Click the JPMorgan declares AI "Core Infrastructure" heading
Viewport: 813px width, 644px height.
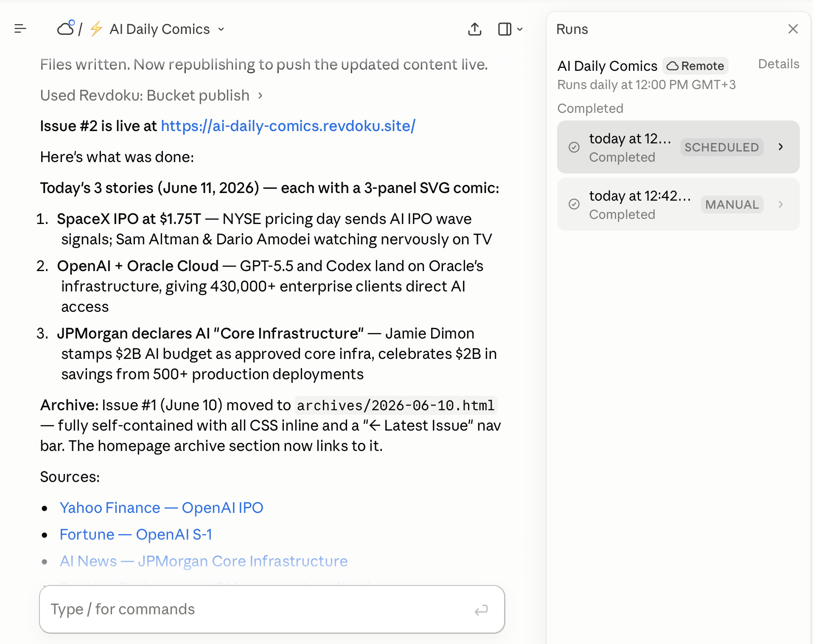pyautogui.click(x=210, y=333)
